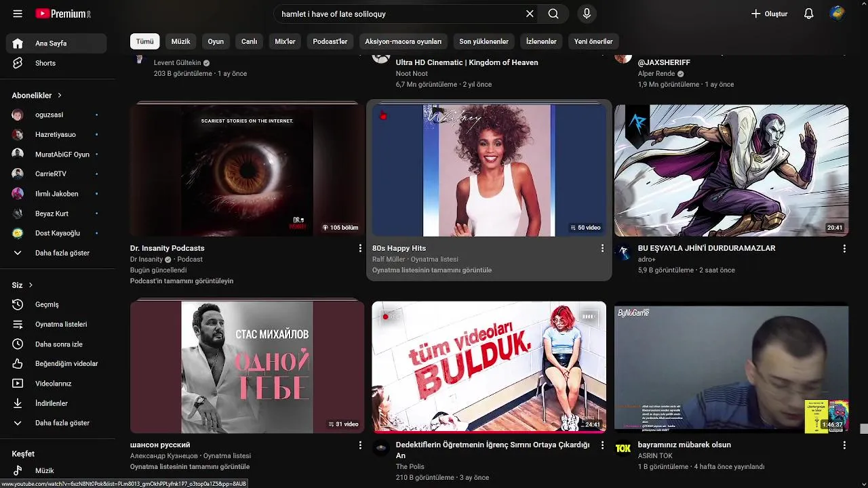The height and width of the screenshot is (488, 868).
Task: Select the Müzik filter chip
Action: 181,41
